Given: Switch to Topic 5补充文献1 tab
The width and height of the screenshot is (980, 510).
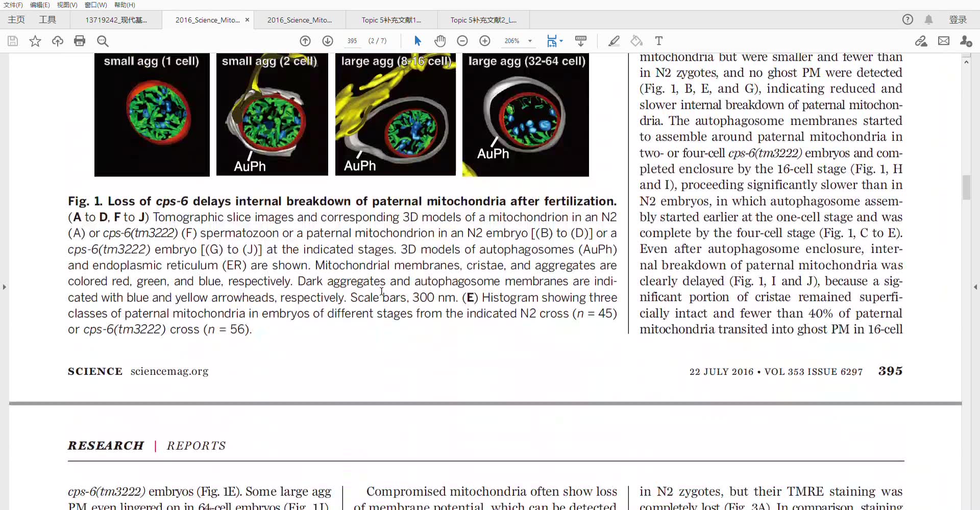Looking at the screenshot, I should click(391, 20).
